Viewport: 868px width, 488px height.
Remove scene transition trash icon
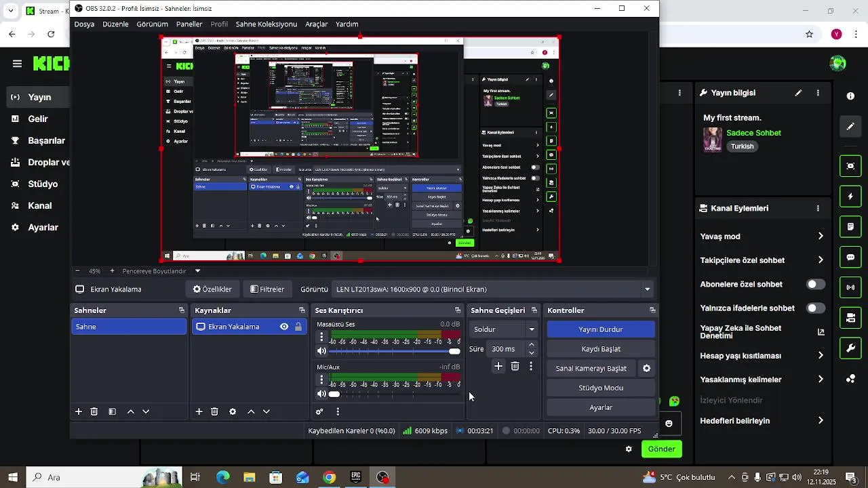(515, 366)
